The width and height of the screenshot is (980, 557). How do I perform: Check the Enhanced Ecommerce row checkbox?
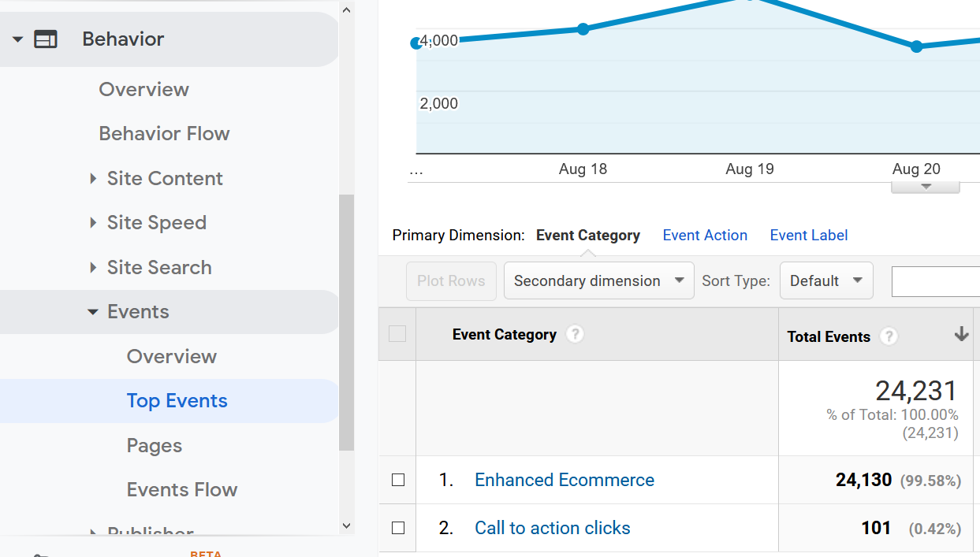point(398,480)
